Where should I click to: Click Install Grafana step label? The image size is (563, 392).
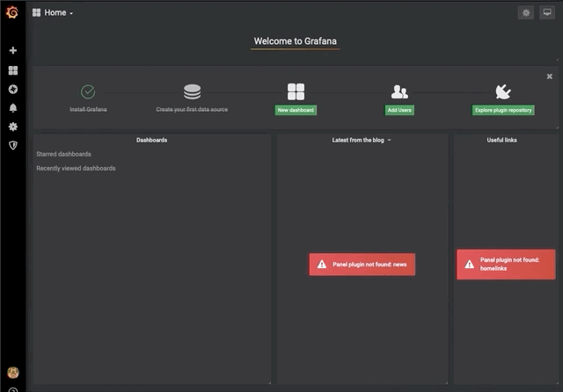[x=88, y=109]
